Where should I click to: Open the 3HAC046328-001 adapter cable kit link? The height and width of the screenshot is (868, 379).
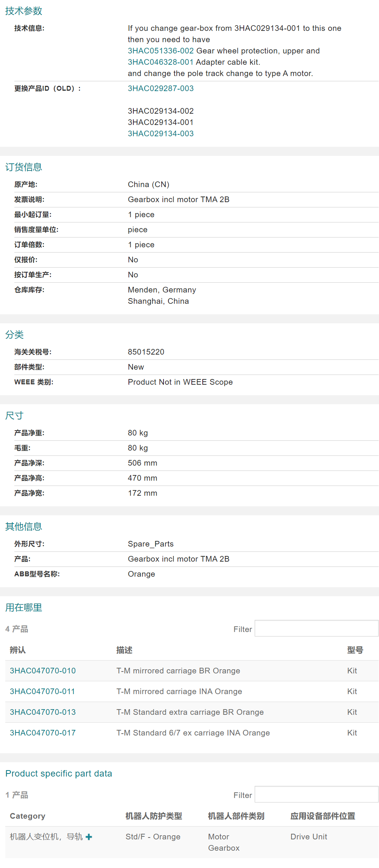(160, 62)
